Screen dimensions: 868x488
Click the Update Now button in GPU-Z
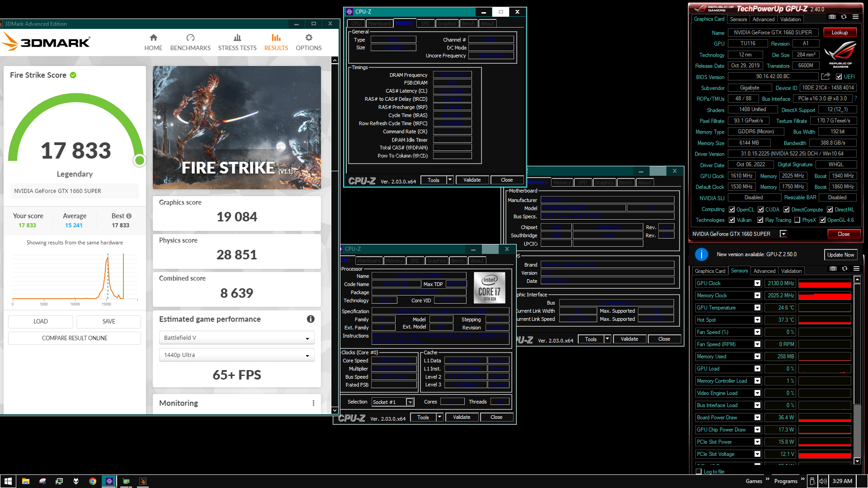pyautogui.click(x=840, y=255)
